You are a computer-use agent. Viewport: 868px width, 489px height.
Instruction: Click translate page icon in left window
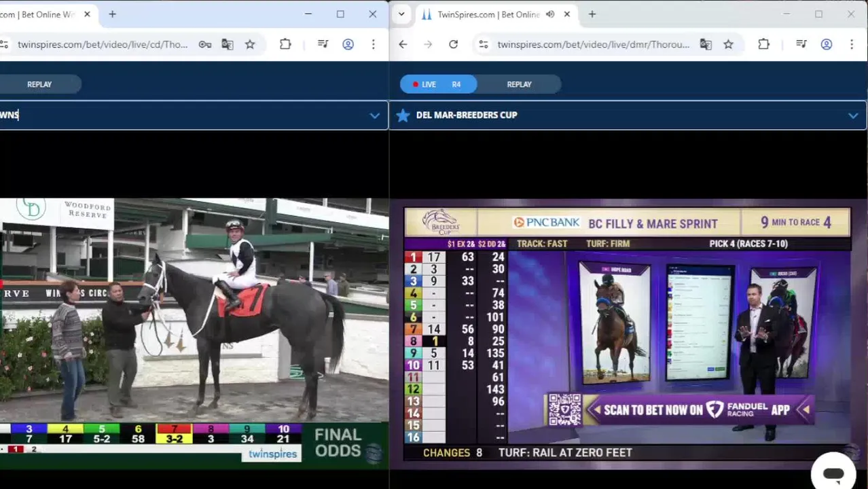(228, 44)
